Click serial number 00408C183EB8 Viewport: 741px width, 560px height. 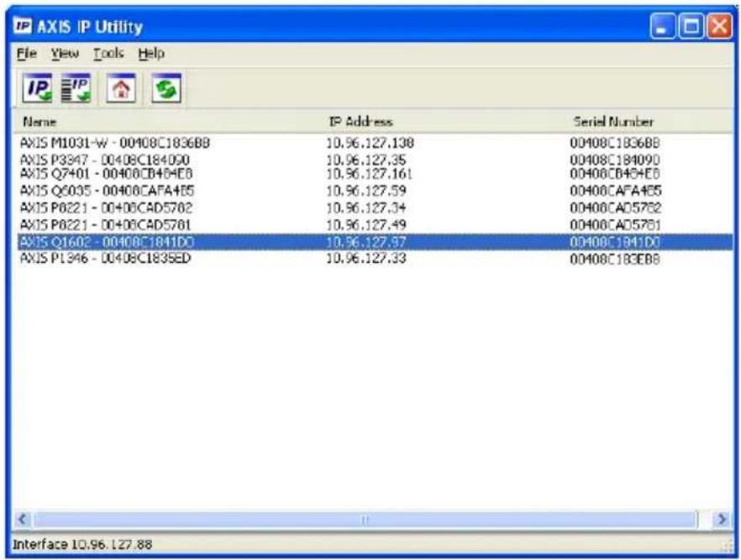(x=614, y=259)
